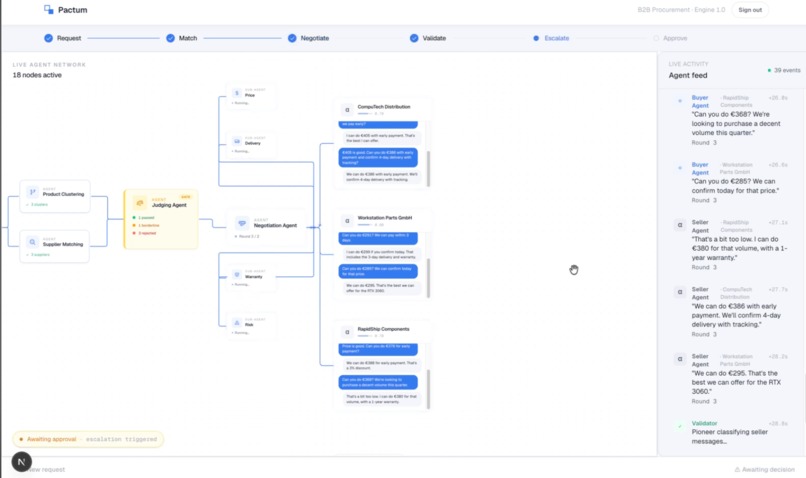Image resolution: width=806 pixels, height=478 pixels.
Task: Click the Risk sub-agent warning icon
Action: pyautogui.click(x=236, y=323)
